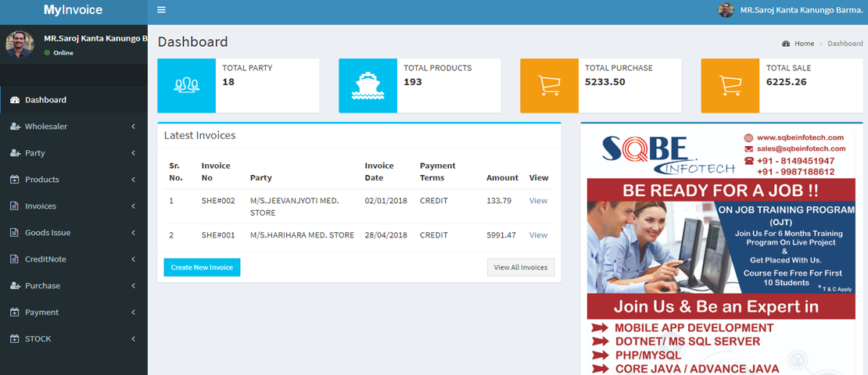Open the Goods Issue menu item

[x=74, y=233]
